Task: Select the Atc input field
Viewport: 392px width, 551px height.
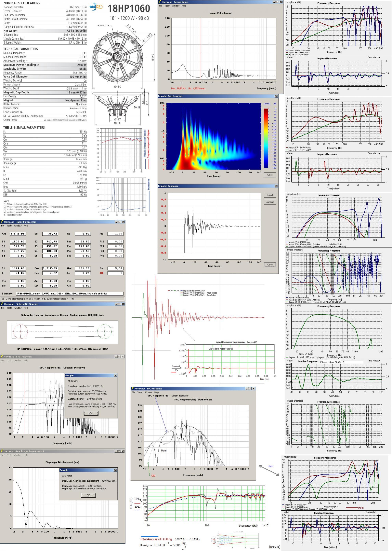Action: [83, 286]
